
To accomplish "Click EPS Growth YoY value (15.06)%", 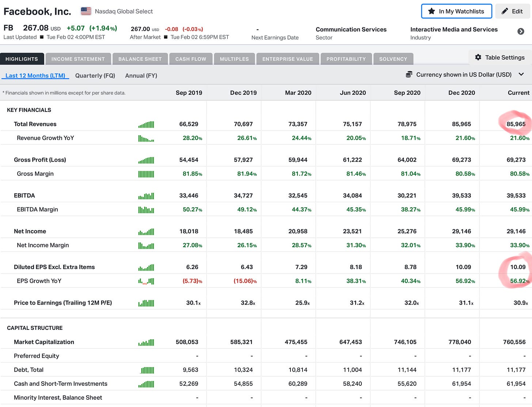I will (245, 281).
